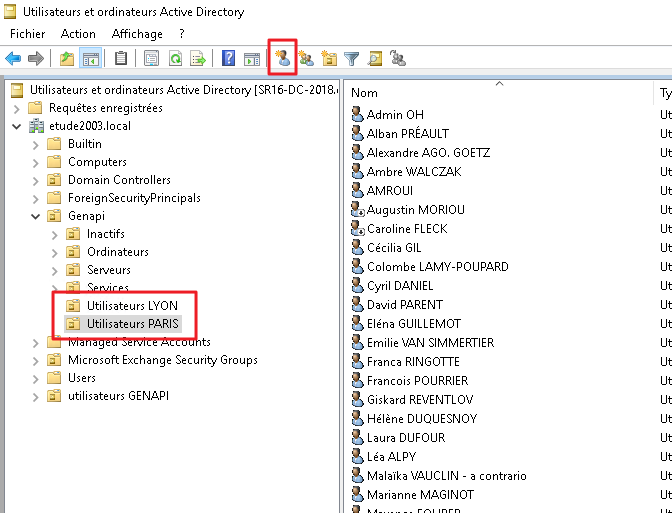
Task: Select the Services organizational unit
Action: (x=108, y=288)
